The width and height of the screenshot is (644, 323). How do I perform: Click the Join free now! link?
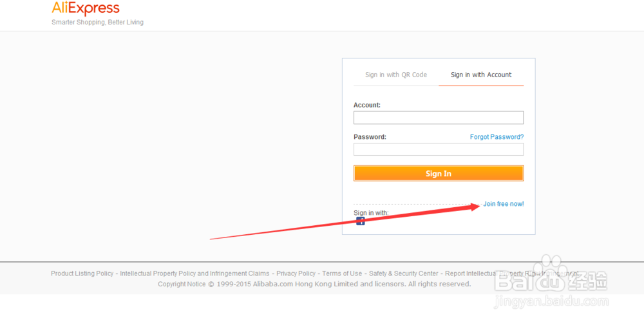pos(504,204)
